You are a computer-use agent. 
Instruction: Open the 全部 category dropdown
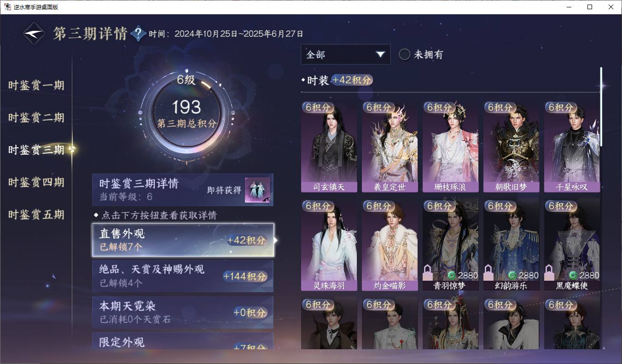(346, 54)
